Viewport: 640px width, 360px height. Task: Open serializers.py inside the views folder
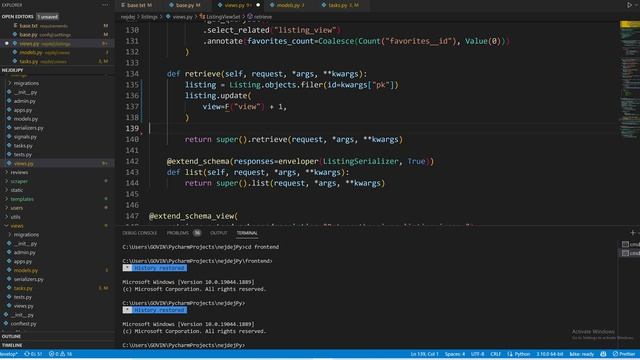pos(28,279)
